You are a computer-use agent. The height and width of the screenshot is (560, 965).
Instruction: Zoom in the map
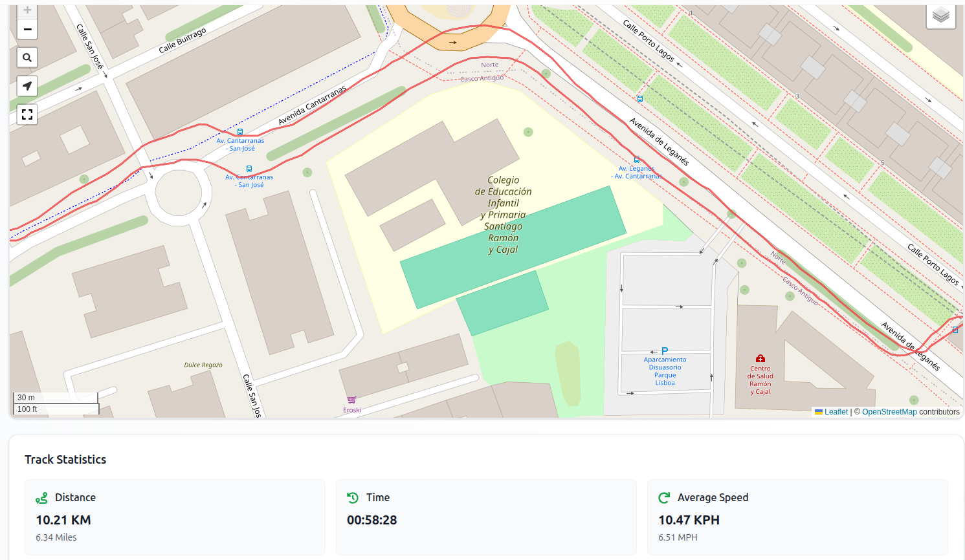(x=27, y=10)
